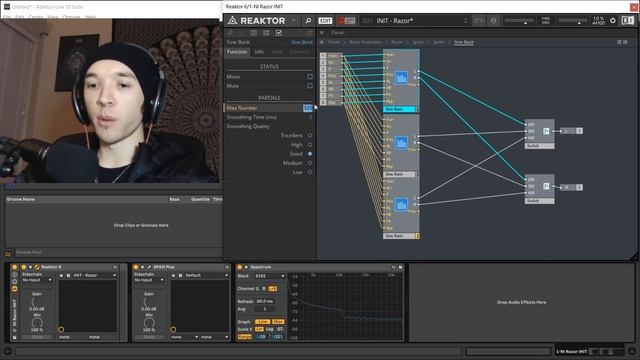Click the grid view icon in properties toolbar
This screenshot has height=360, width=640.
coord(266,33)
